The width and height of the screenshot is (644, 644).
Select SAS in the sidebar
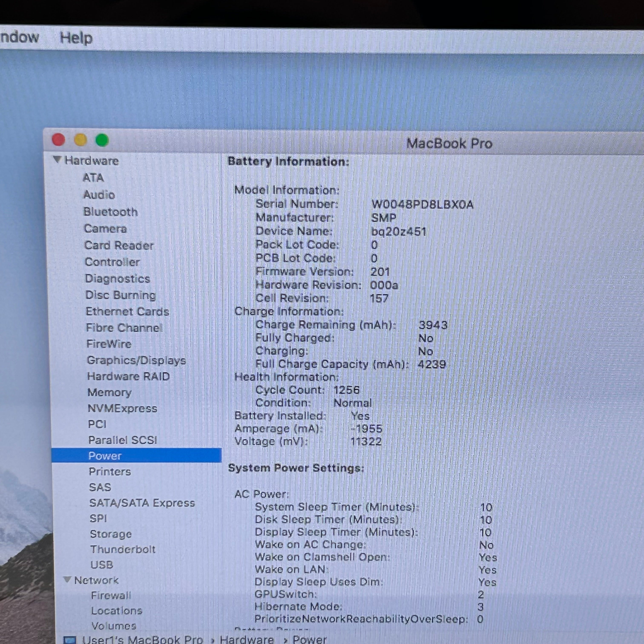[100, 487]
